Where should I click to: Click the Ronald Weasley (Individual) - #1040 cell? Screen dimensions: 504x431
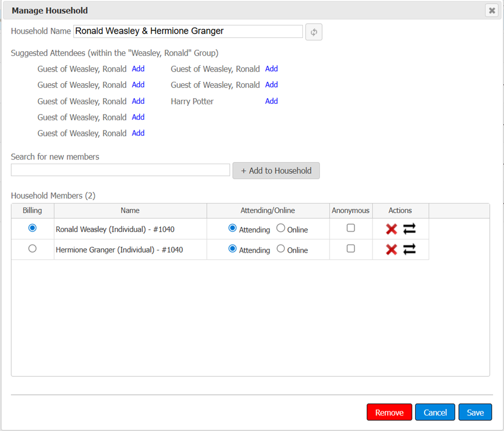(130, 229)
